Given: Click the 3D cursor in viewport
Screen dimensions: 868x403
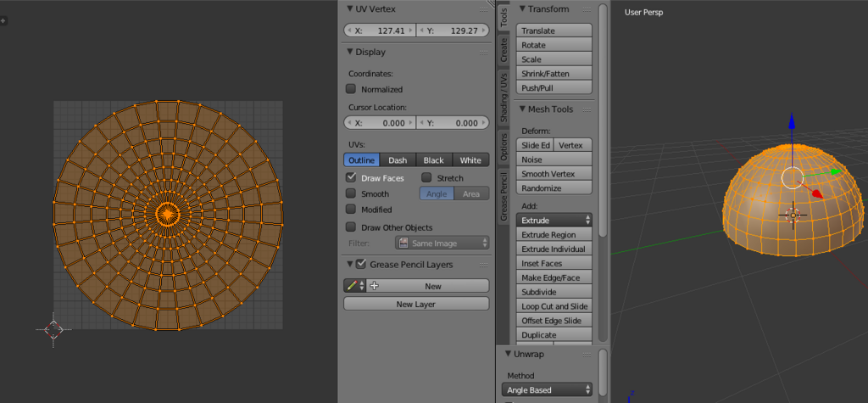Looking at the screenshot, I should (x=793, y=215).
